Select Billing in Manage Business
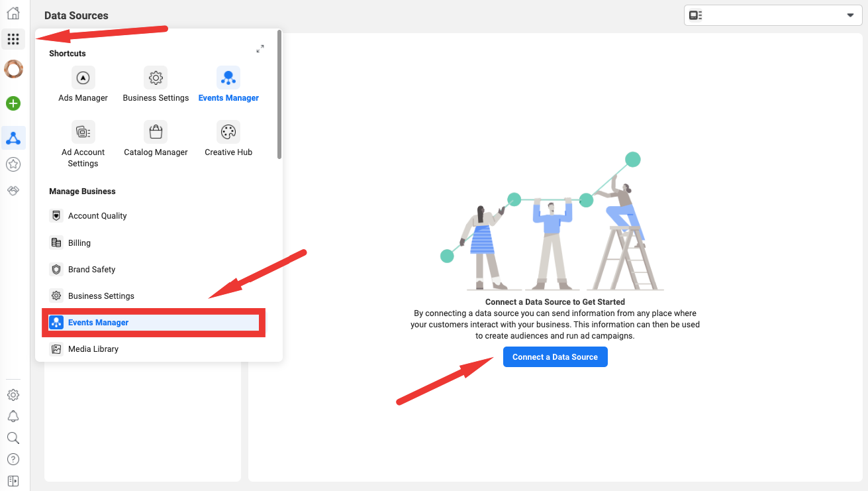The height and width of the screenshot is (491, 868). point(154,243)
